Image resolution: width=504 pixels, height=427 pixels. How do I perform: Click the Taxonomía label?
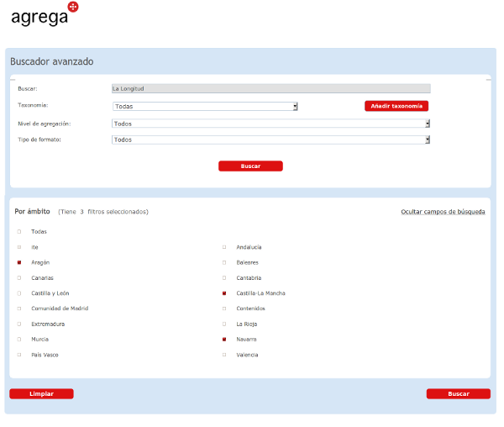[33, 105]
